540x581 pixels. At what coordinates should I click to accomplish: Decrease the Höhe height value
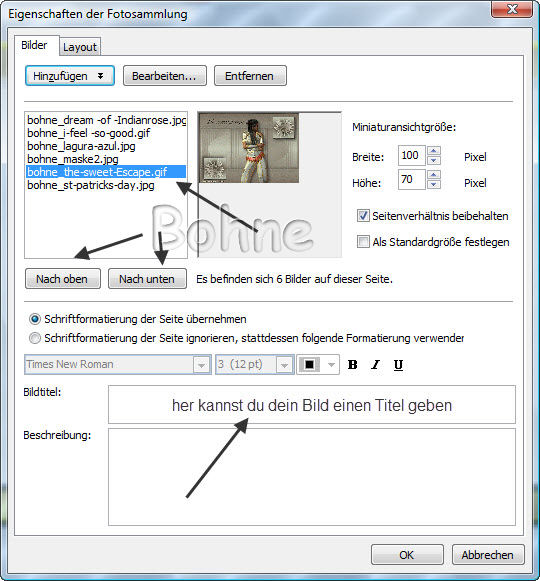coord(434,184)
